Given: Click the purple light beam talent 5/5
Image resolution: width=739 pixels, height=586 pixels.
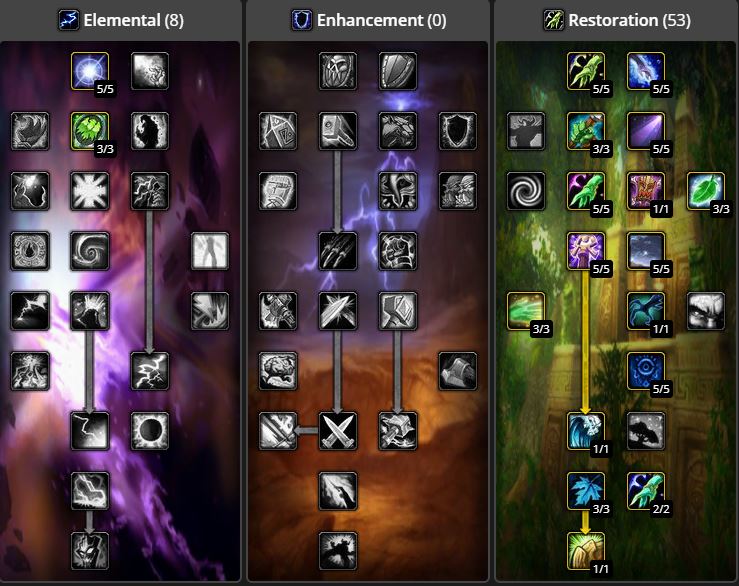Looking at the screenshot, I should (646, 131).
